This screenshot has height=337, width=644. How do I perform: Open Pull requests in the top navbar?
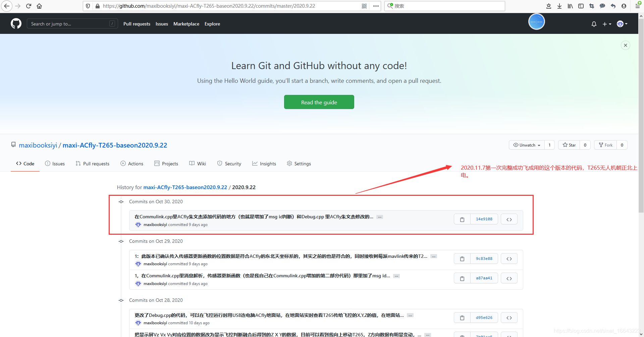[x=137, y=24]
